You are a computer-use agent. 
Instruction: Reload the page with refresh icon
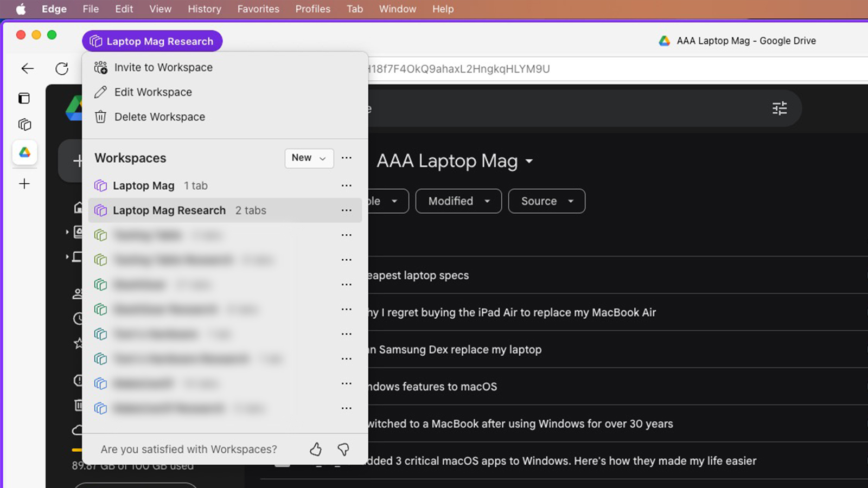62,68
